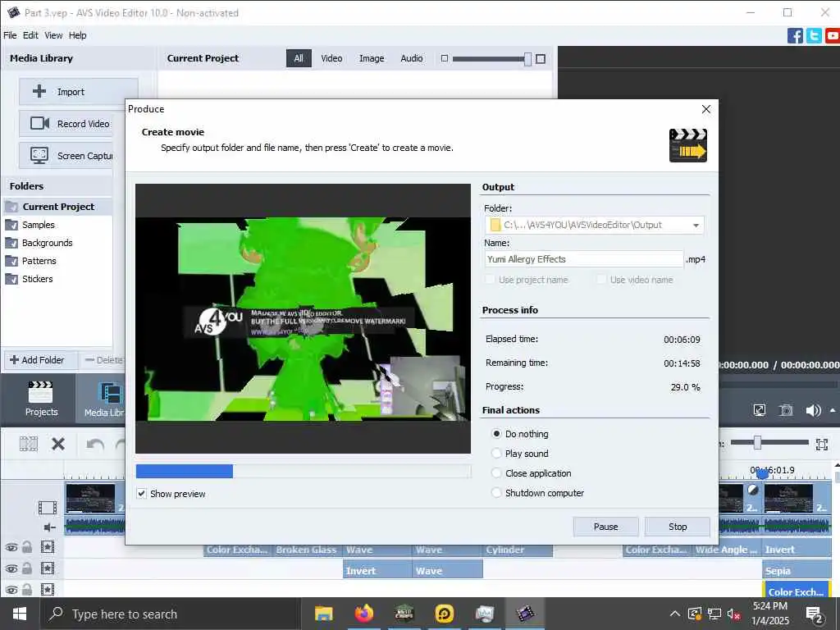
Task: Click the Import button
Action: tap(79, 92)
